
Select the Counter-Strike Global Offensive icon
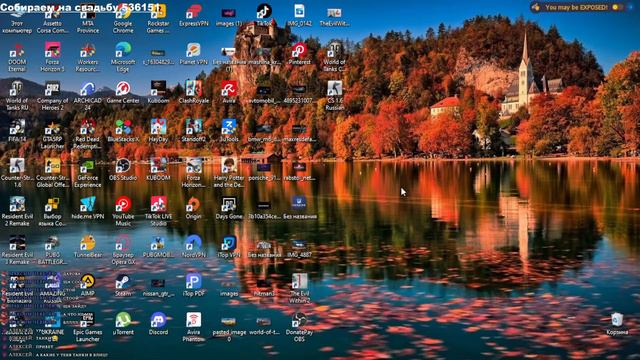point(53,173)
